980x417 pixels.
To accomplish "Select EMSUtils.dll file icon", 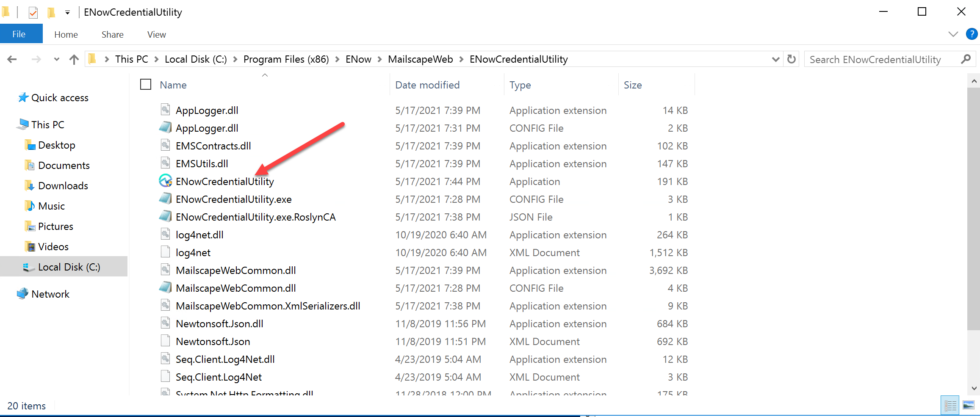I will tap(165, 163).
